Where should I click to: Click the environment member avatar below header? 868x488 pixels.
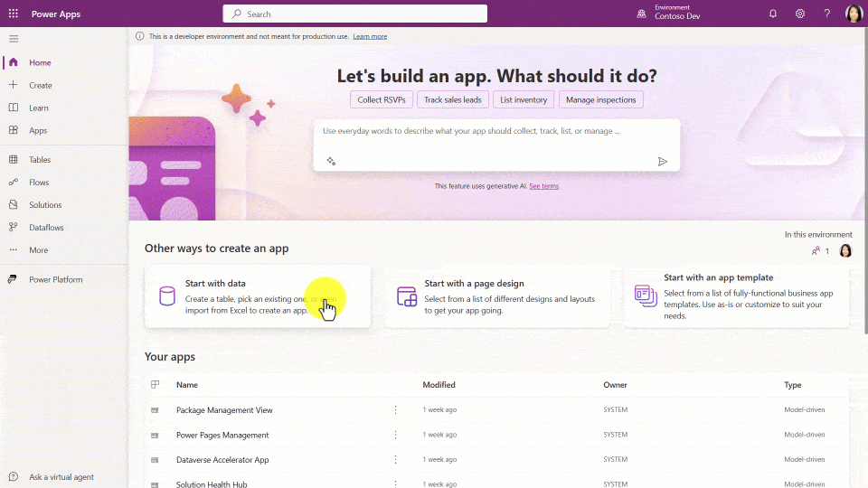[845, 250]
